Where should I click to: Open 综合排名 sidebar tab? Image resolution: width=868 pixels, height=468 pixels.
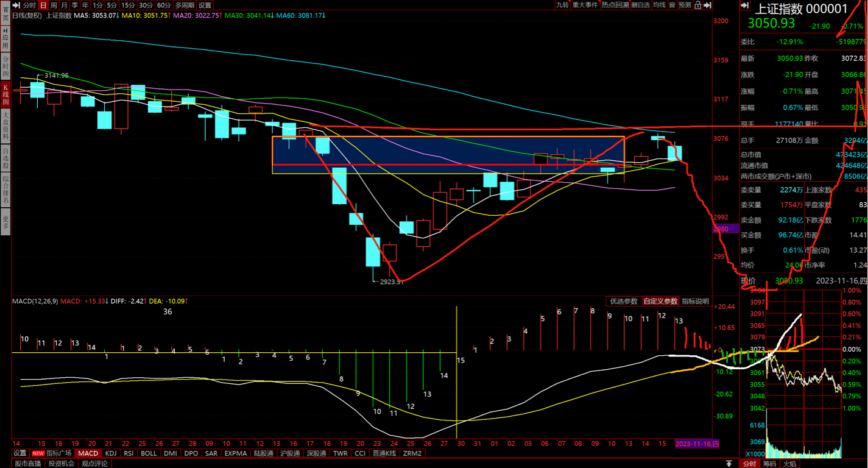pos(5,190)
